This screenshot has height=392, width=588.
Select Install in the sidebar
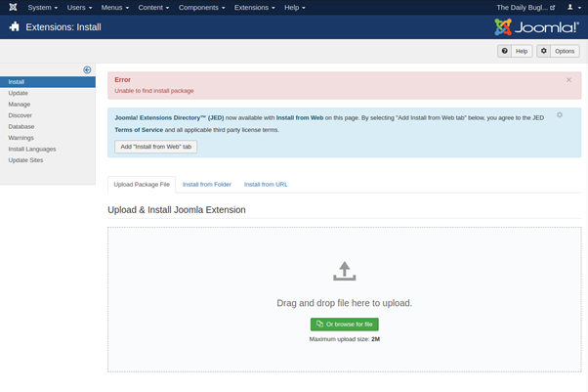(x=48, y=82)
